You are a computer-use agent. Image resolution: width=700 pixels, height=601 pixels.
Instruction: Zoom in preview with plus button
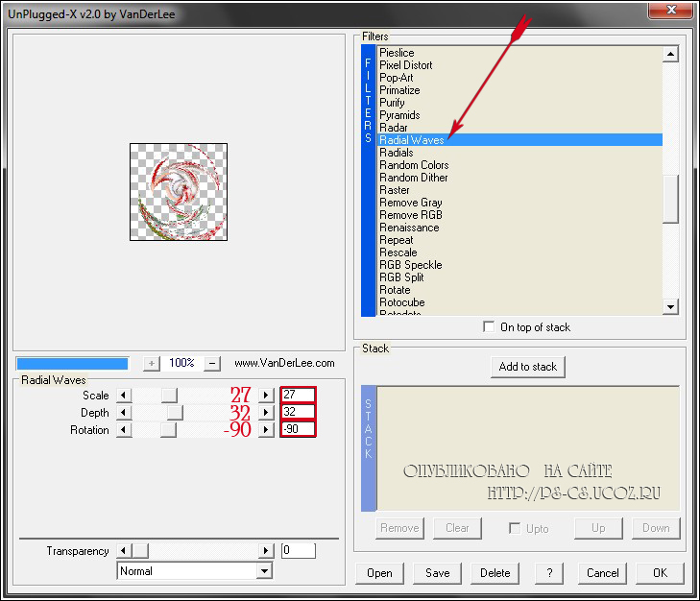pyautogui.click(x=152, y=364)
